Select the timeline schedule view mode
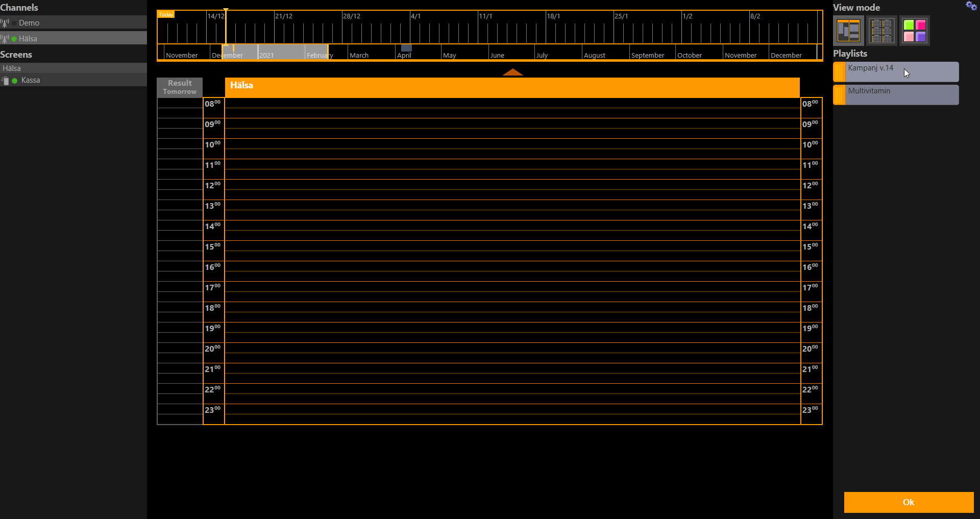980x519 pixels. (x=848, y=31)
